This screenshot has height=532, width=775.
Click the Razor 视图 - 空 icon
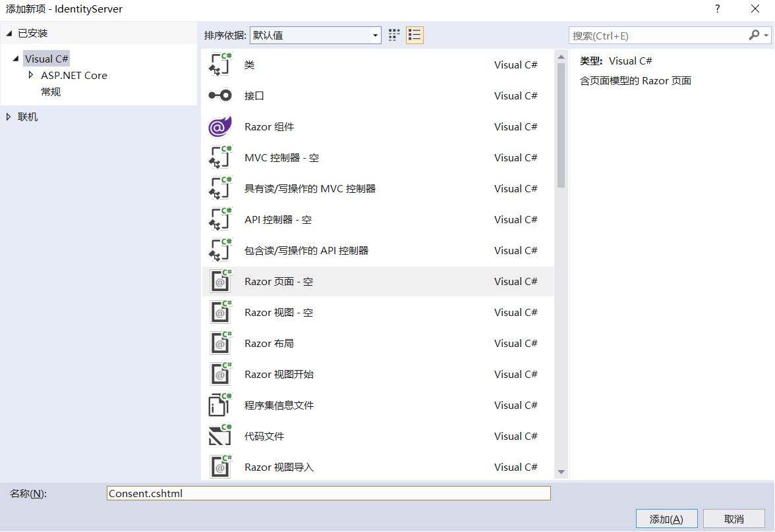point(220,312)
